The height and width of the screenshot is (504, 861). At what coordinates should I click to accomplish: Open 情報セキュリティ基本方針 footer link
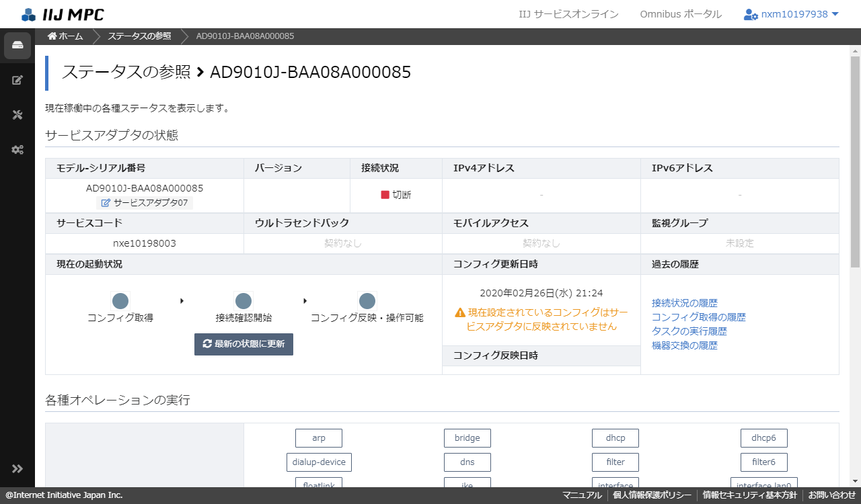(750, 495)
